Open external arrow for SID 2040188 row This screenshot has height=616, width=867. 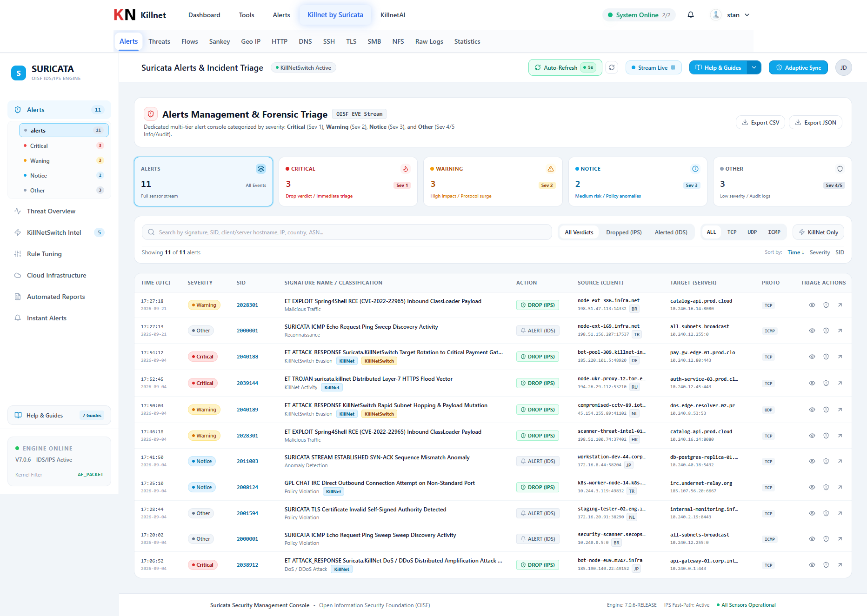(x=840, y=357)
